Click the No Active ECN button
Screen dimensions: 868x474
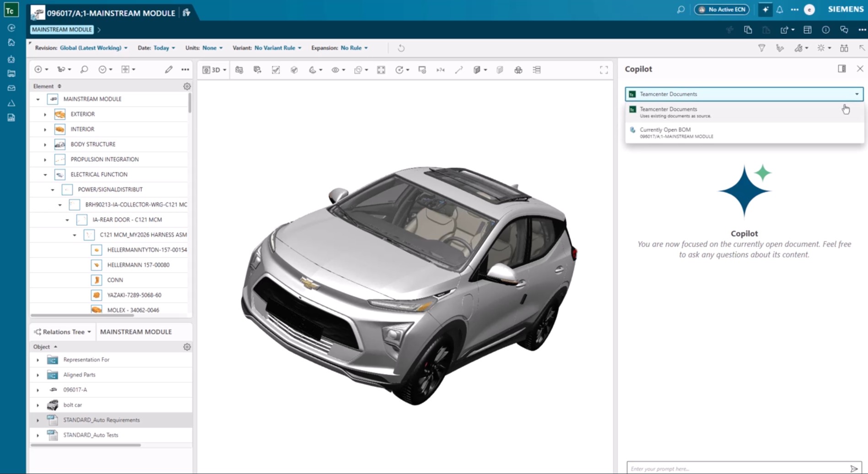click(722, 10)
